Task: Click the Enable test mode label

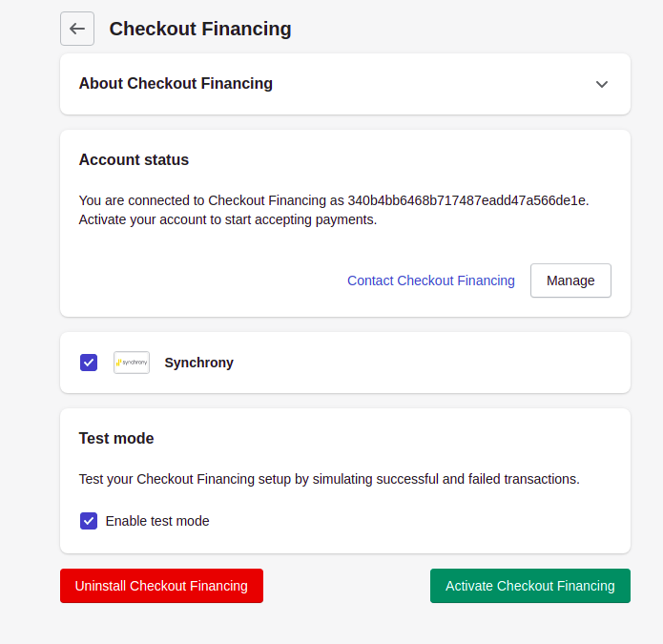Action: [157, 521]
